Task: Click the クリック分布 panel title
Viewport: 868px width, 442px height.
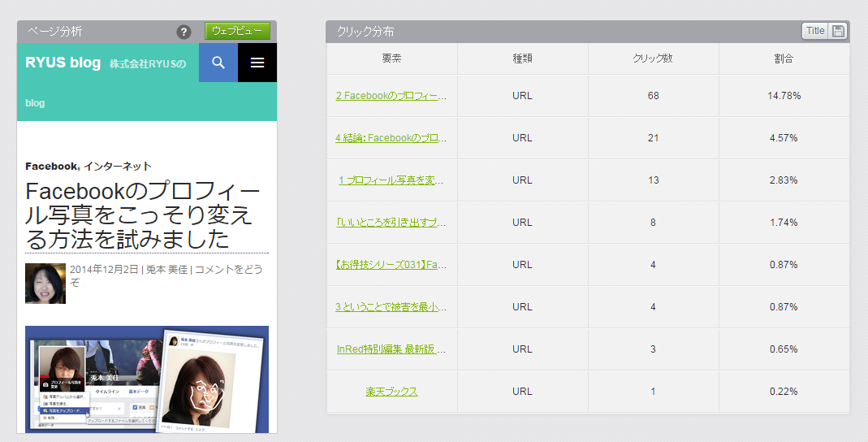Action: click(x=365, y=32)
